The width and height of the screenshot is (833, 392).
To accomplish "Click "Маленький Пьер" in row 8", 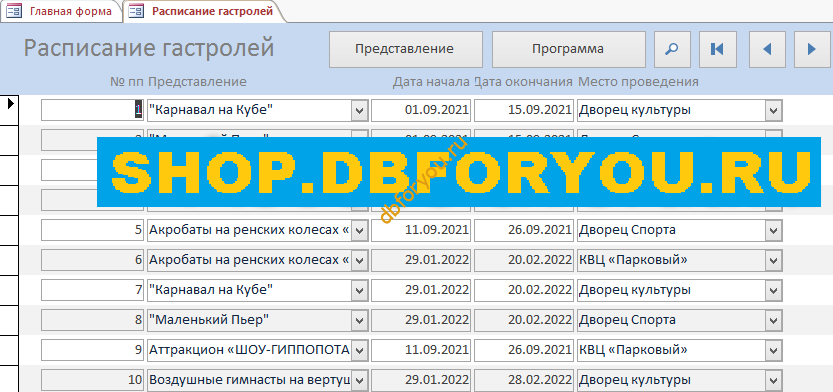I will pyautogui.click(x=209, y=320).
